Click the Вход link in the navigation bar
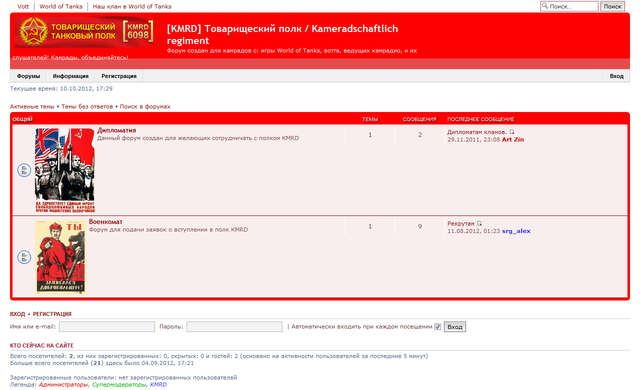 pyautogui.click(x=616, y=76)
